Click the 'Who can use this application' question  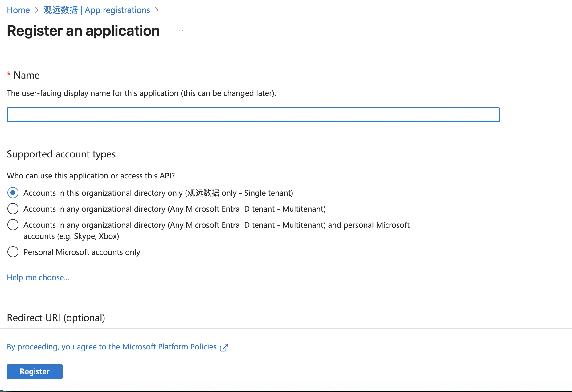click(91, 176)
